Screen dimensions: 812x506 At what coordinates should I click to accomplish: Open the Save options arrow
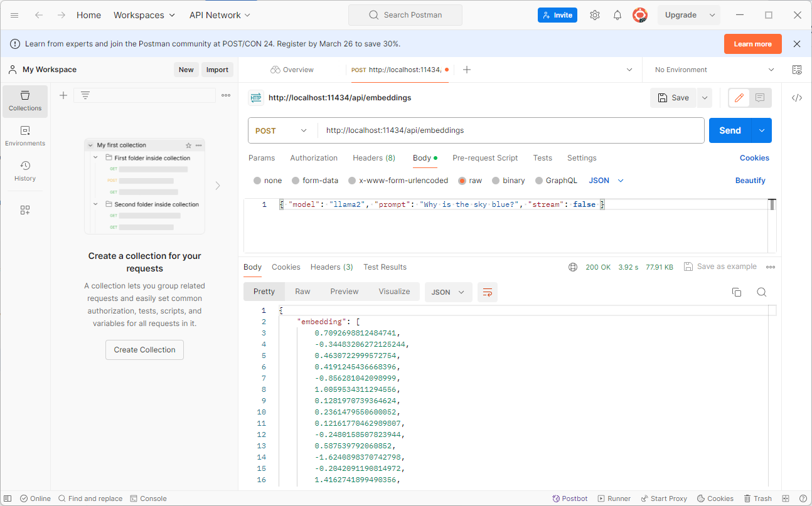pos(705,98)
